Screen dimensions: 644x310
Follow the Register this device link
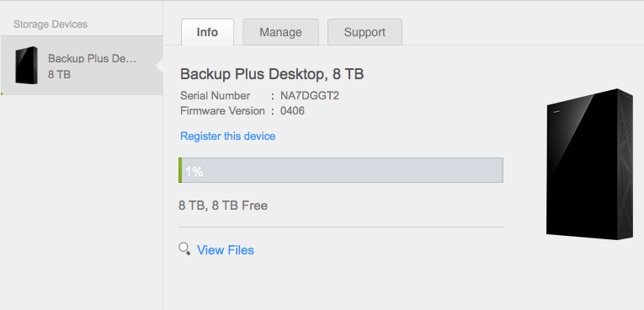[x=228, y=136]
